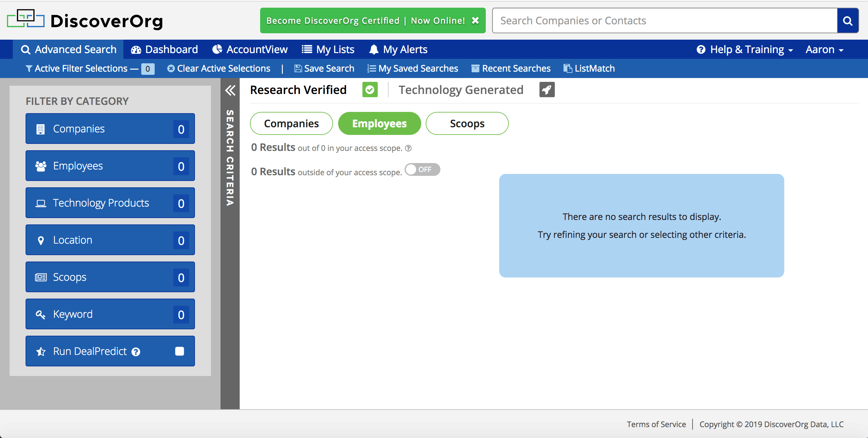Click the Research Verified green check icon

click(x=370, y=90)
